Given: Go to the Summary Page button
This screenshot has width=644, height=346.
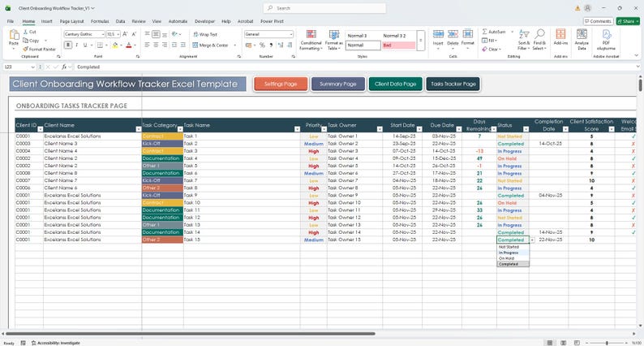Looking at the screenshot, I should 338,84.
